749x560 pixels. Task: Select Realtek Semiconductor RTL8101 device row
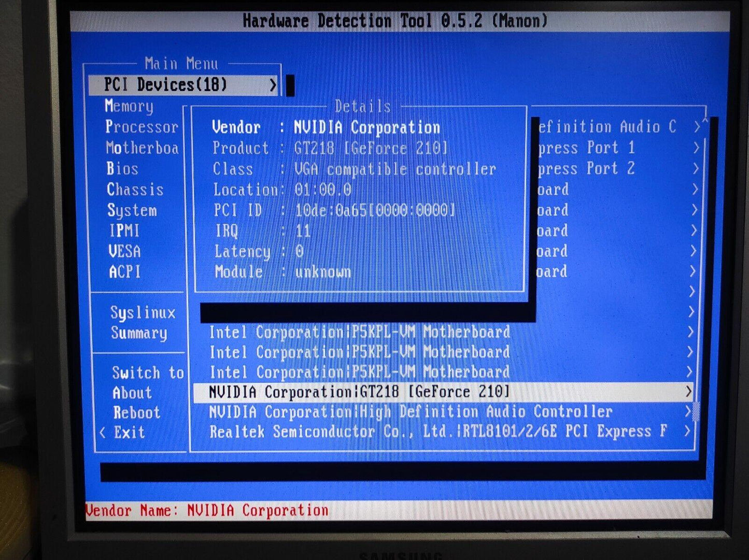[x=437, y=432]
